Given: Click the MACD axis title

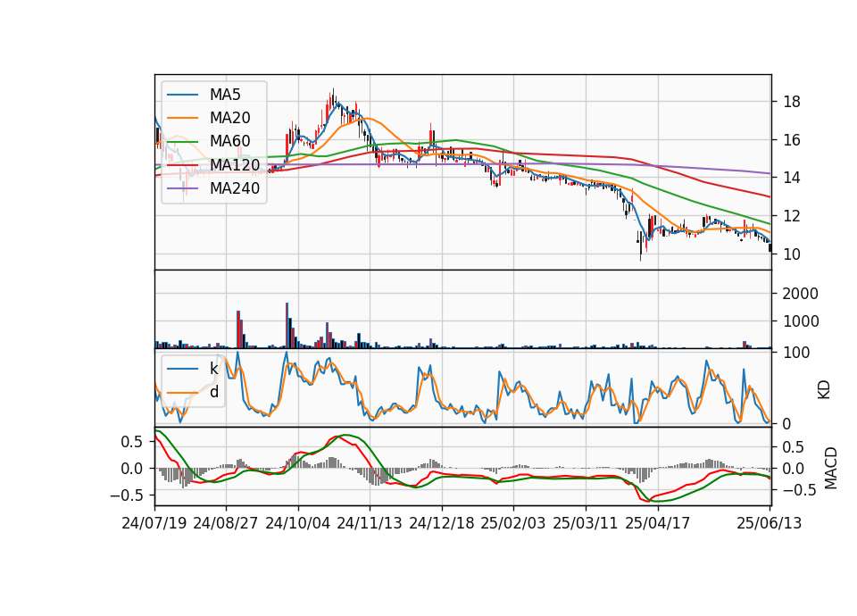Looking at the screenshot, I should click(x=831, y=468).
